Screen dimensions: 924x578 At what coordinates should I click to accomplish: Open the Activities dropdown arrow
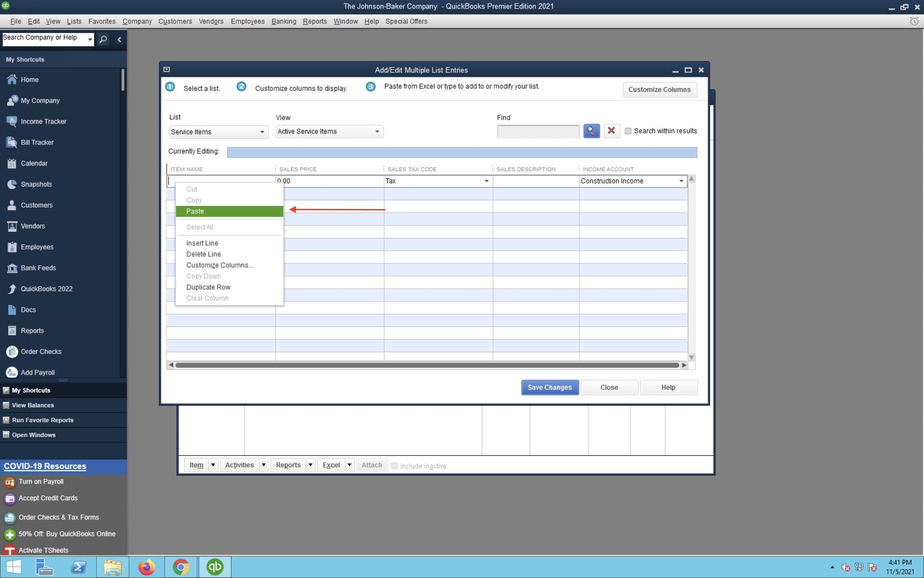click(x=263, y=465)
